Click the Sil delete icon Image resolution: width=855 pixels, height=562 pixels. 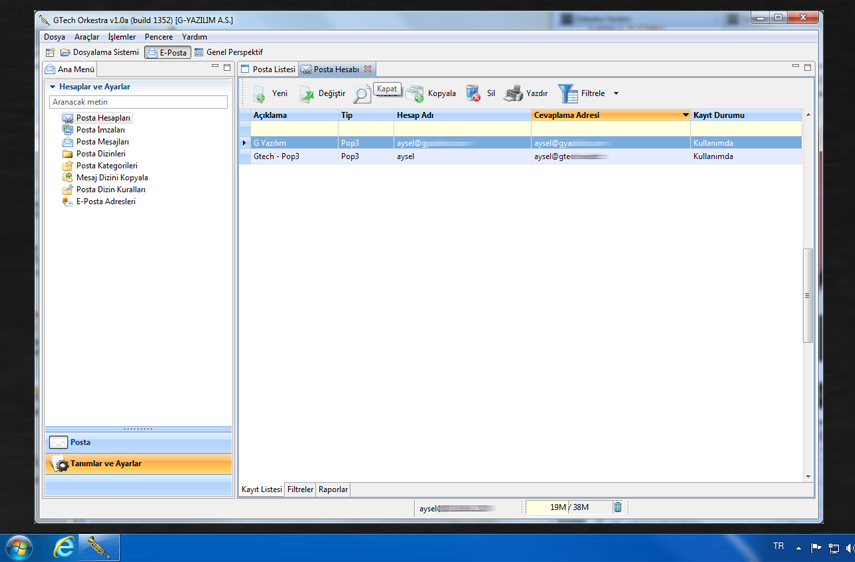tap(473, 94)
